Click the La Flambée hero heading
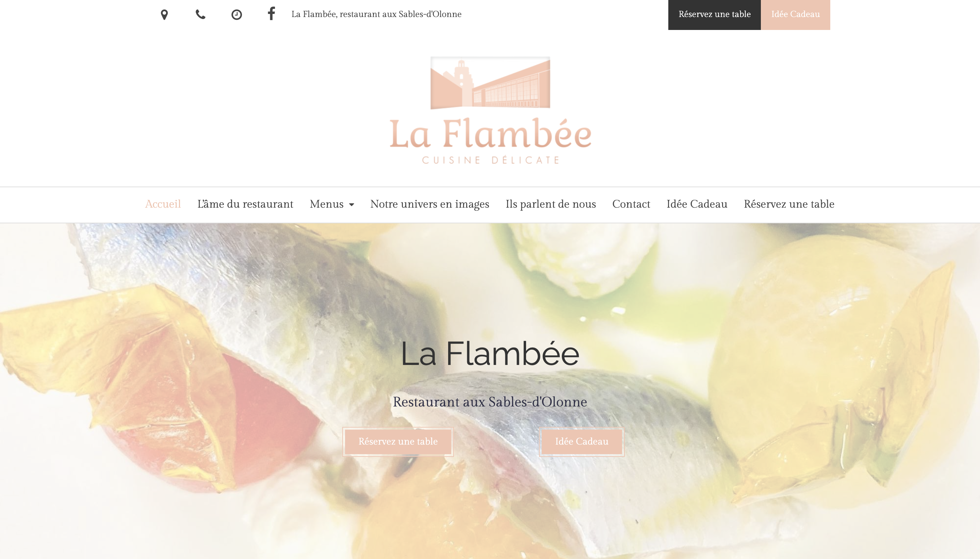 coord(490,353)
